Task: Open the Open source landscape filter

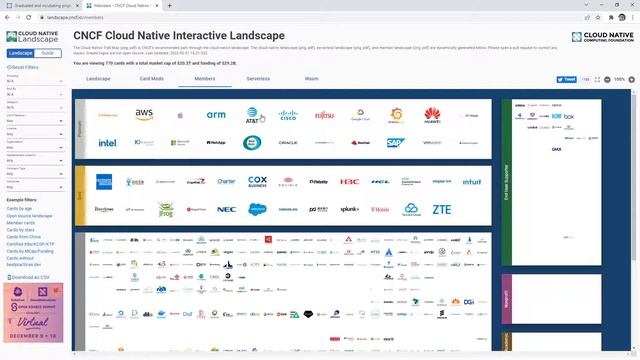Action: (x=29, y=216)
